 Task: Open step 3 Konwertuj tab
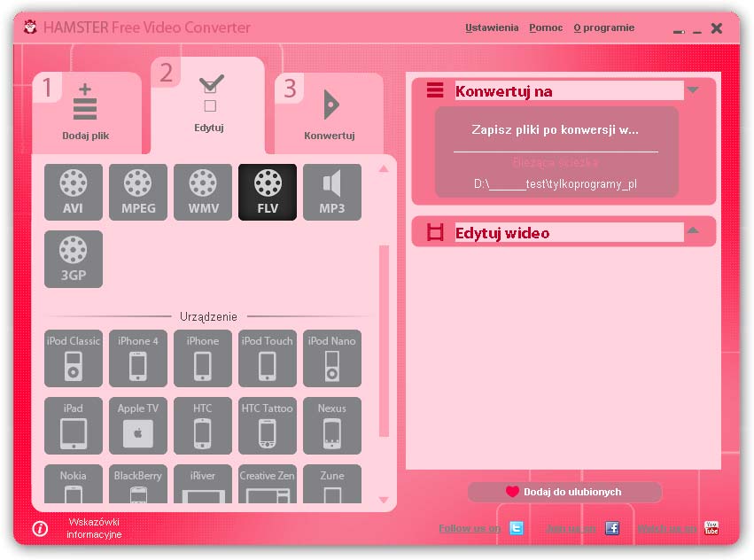330,113
